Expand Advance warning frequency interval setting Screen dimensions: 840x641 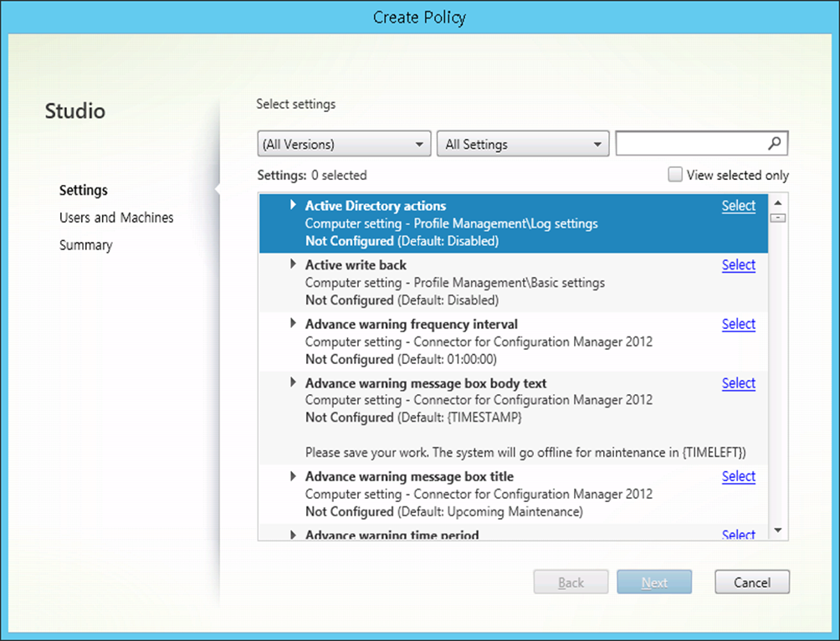tap(293, 323)
